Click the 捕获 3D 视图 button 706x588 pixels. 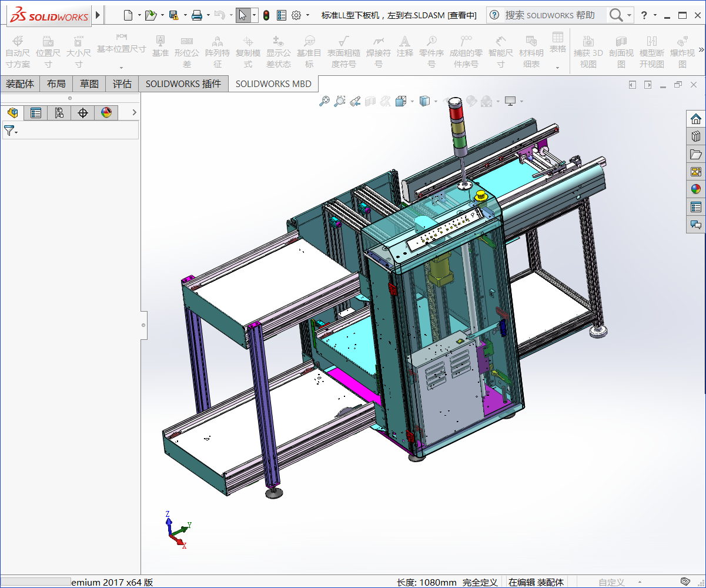point(588,51)
